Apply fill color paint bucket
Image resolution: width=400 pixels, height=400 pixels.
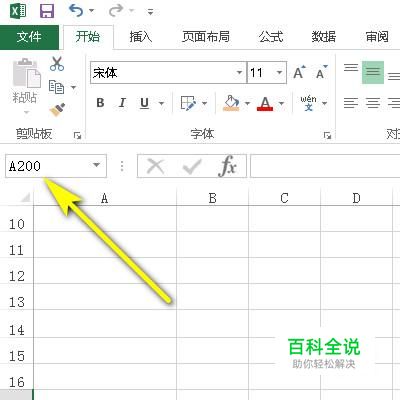[x=231, y=103]
